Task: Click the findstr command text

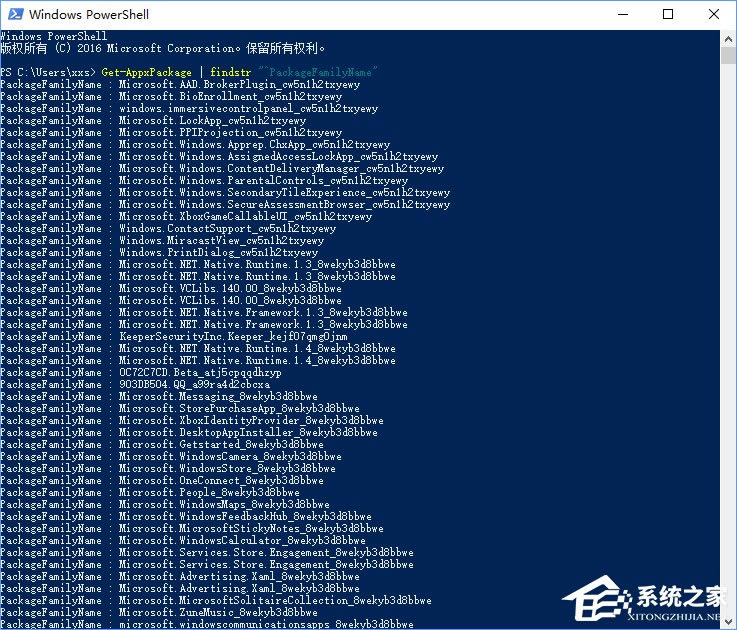Action: point(230,72)
